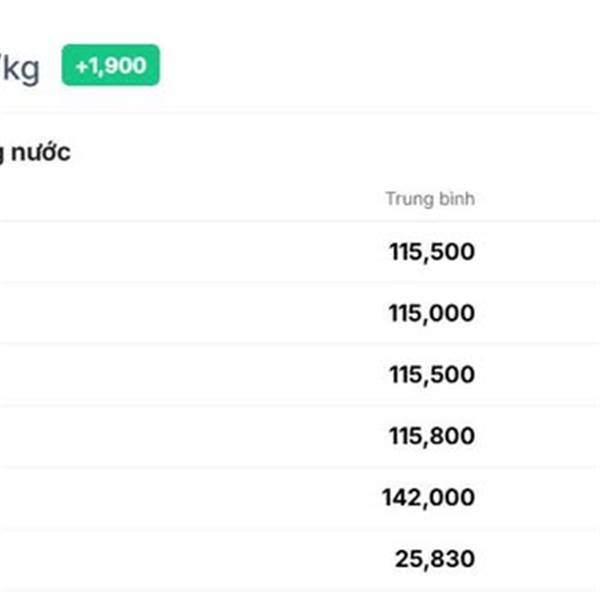Click 115,500 directly above 115,800

tap(432, 374)
